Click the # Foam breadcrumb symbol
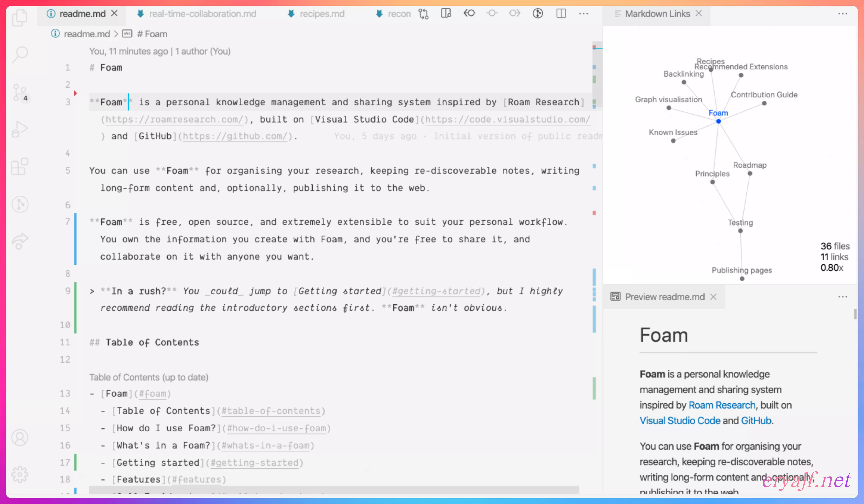The width and height of the screenshot is (864, 504). 152,34
